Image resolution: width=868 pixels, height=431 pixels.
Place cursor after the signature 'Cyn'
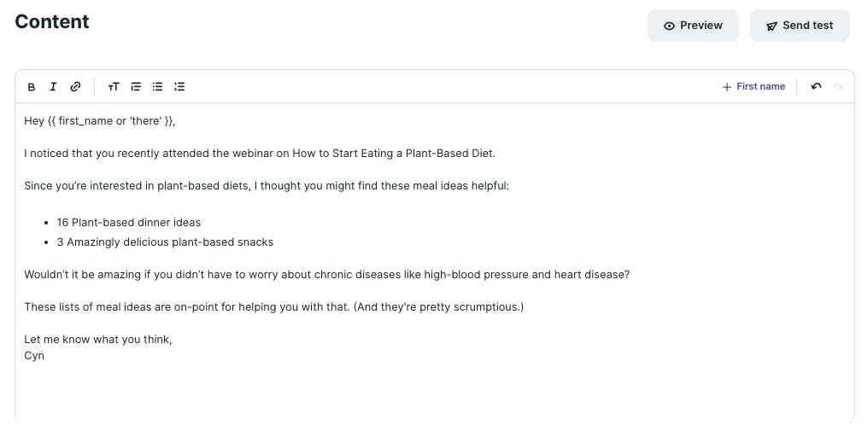(44, 356)
